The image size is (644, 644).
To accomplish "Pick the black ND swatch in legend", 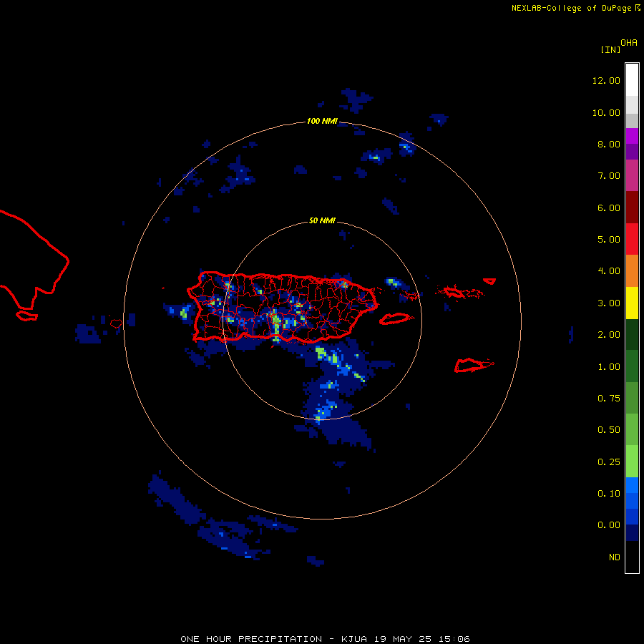I will 632,557.
